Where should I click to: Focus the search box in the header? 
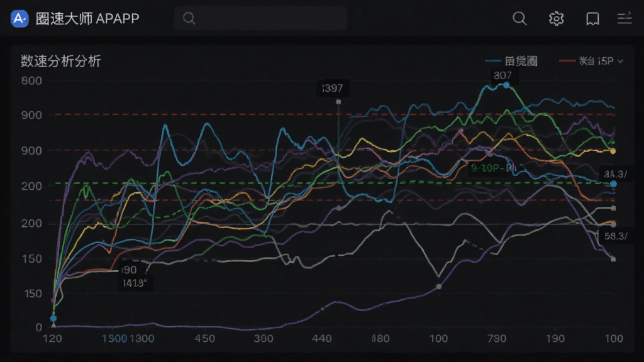[260, 18]
